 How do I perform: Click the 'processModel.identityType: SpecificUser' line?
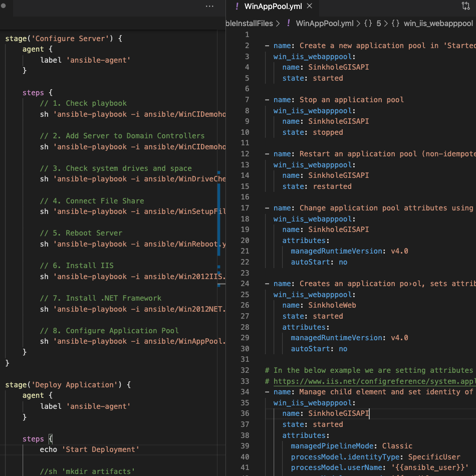(x=375, y=457)
